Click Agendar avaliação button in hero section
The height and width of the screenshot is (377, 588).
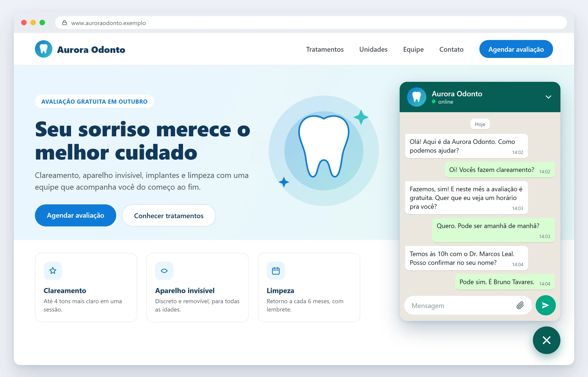pos(75,215)
